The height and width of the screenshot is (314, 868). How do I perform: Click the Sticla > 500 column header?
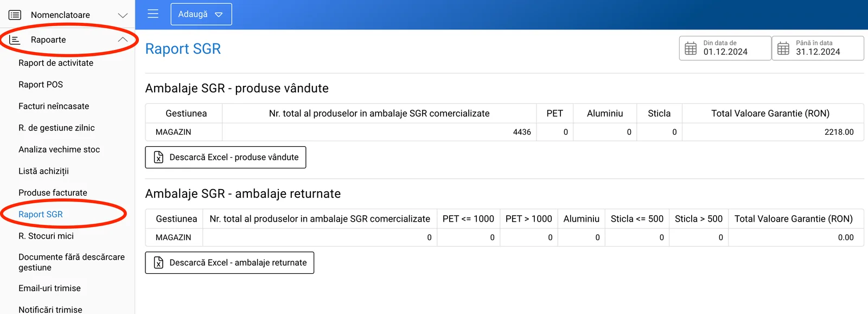pos(699,219)
